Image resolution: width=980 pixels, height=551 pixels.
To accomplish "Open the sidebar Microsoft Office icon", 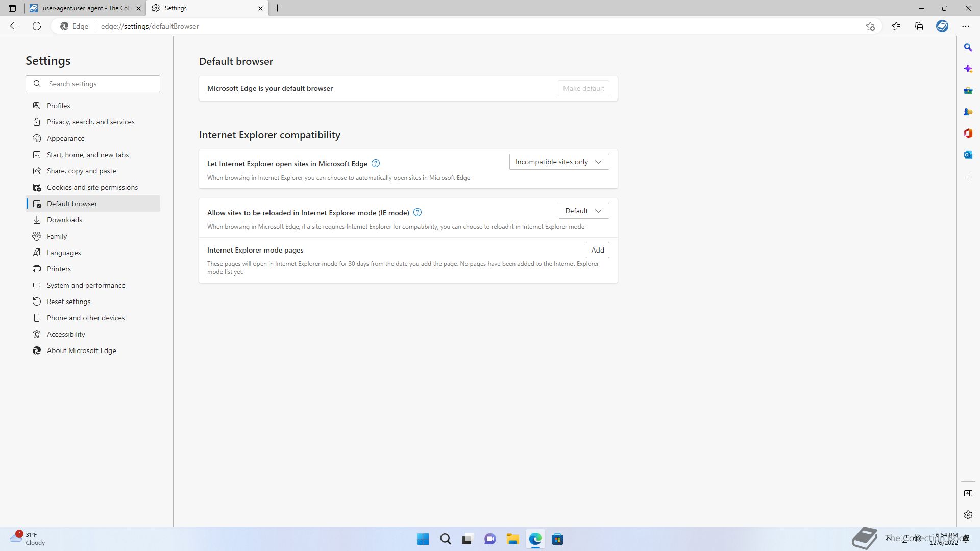I will pos(968,133).
